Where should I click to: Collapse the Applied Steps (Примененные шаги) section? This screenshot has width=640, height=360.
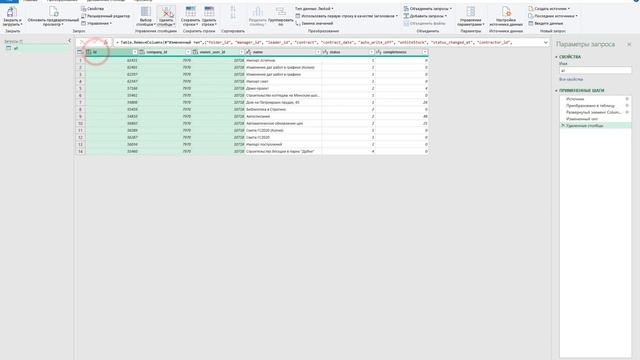coord(556,90)
